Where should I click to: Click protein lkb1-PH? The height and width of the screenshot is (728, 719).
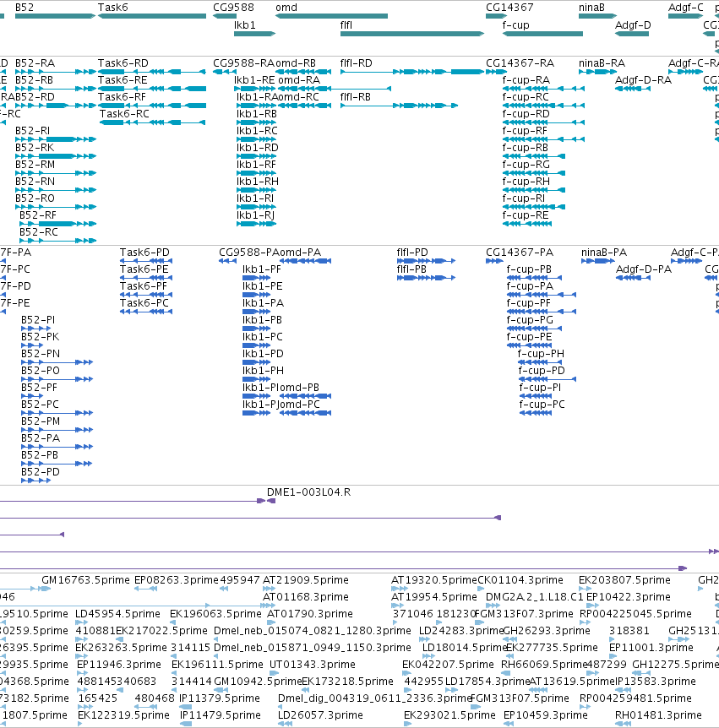256,379
